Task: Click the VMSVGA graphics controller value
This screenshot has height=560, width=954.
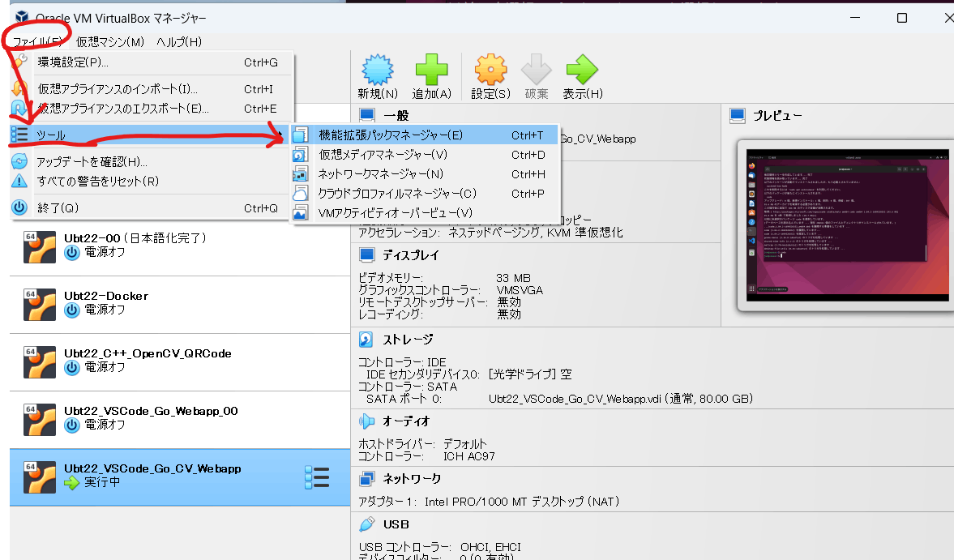Action: [x=520, y=290]
